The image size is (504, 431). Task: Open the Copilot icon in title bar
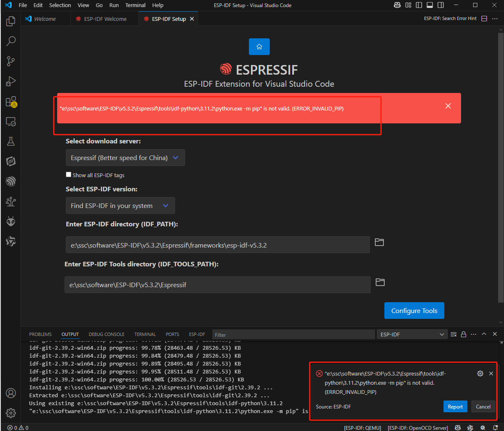397,5
